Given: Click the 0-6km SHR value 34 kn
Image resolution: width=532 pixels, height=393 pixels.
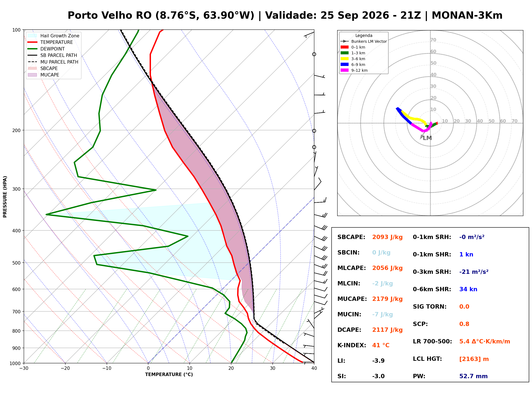Looking at the screenshot, I should pyautogui.click(x=468, y=289).
